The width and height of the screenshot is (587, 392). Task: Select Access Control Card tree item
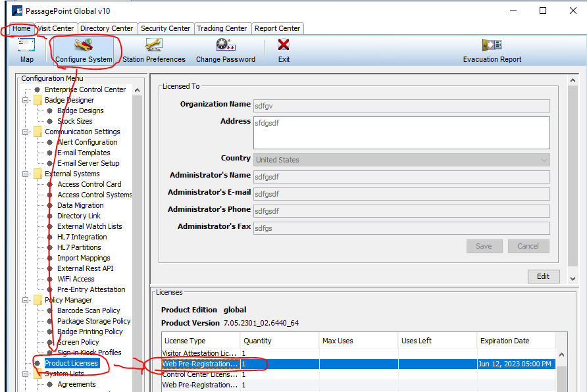click(x=89, y=184)
